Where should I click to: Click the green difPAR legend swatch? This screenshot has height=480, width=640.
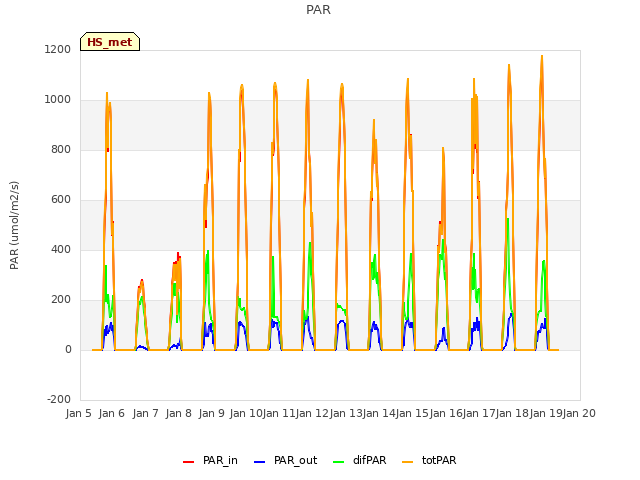pos(339,462)
